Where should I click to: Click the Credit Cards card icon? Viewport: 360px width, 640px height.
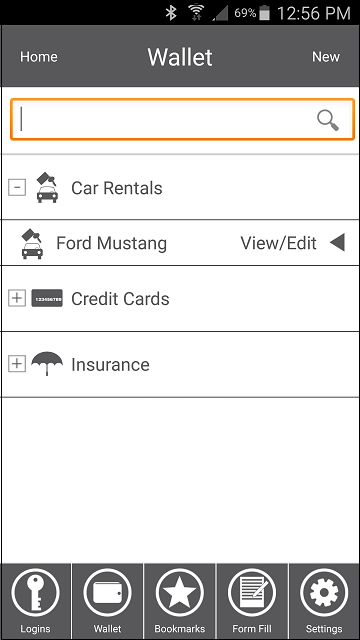click(47, 298)
